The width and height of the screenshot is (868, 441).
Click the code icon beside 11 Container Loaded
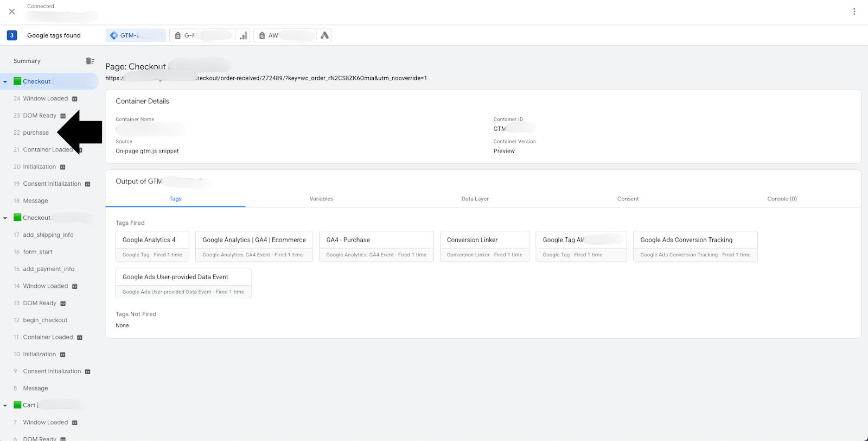click(80, 337)
